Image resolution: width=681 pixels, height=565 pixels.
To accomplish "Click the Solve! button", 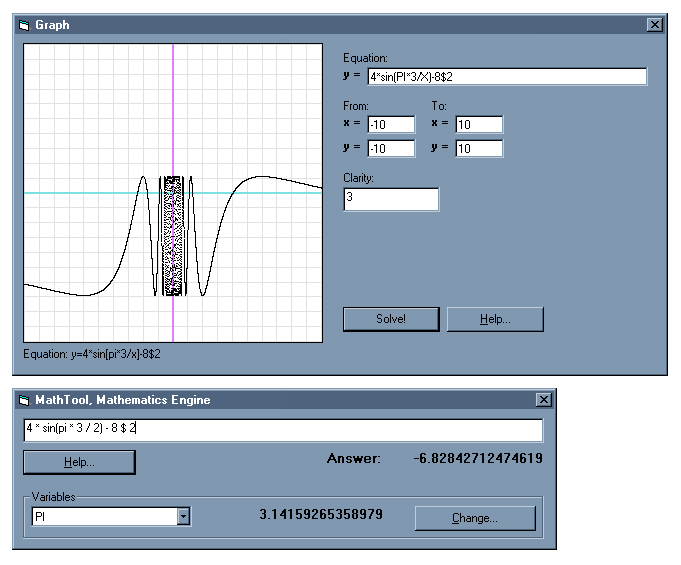I will click(391, 319).
